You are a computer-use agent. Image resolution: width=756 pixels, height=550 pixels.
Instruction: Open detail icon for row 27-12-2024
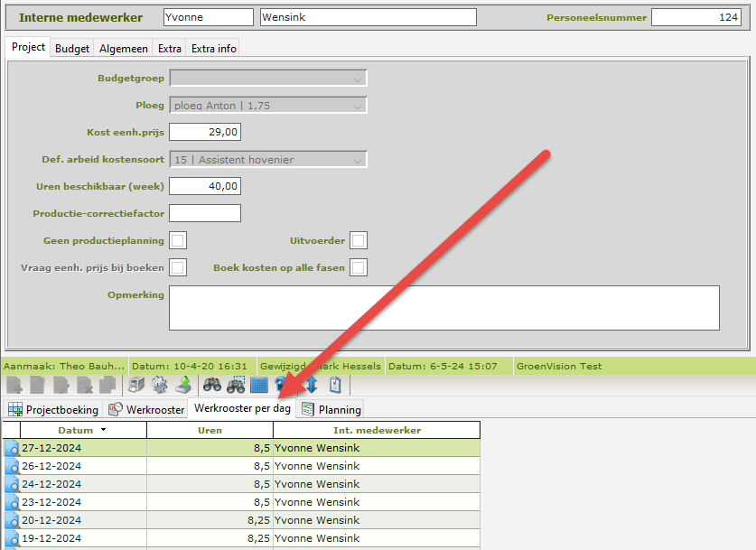click(x=12, y=448)
